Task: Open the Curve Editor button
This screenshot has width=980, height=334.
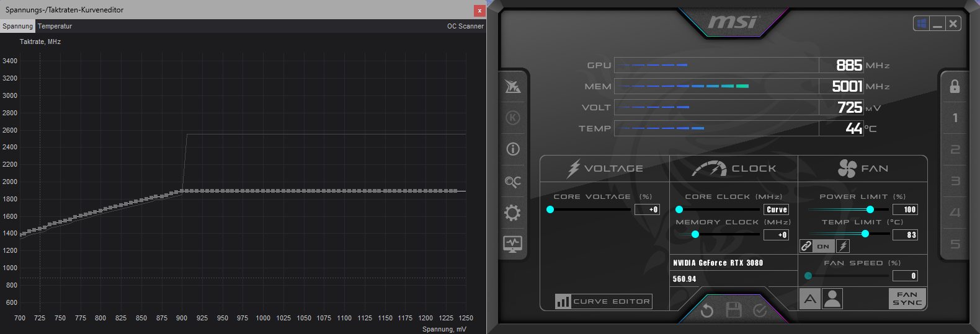Action: pos(604,301)
